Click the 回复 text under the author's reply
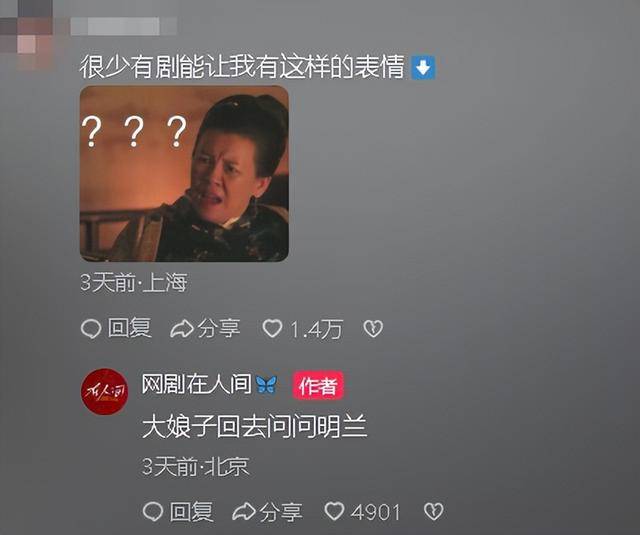The height and width of the screenshot is (535, 640). coord(191,511)
